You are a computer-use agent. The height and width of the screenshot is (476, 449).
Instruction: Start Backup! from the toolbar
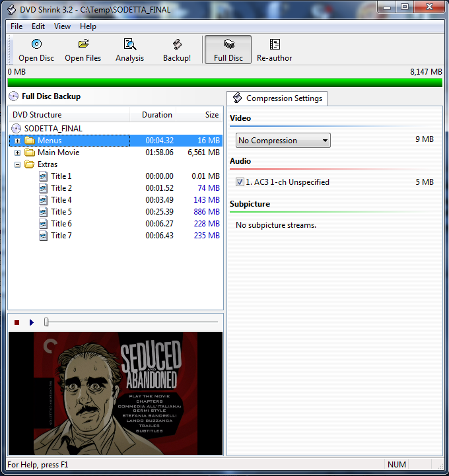click(177, 50)
